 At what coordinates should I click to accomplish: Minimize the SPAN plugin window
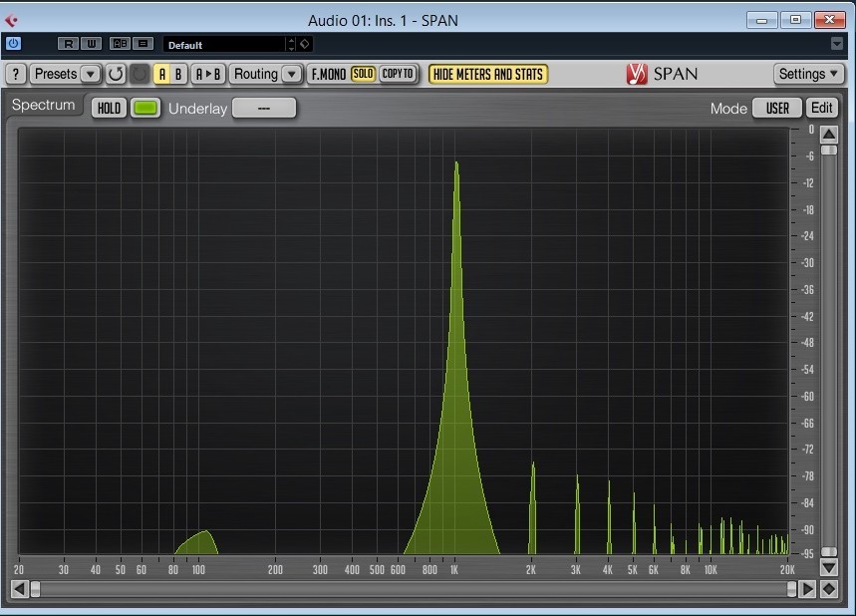pyautogui.click(x=761, y=20)
